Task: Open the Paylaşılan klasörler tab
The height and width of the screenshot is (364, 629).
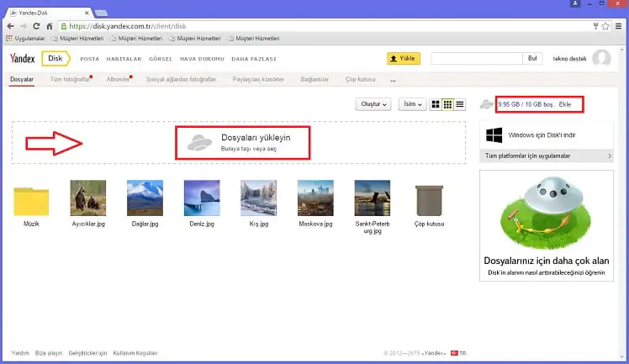Action: pos(258,79)
